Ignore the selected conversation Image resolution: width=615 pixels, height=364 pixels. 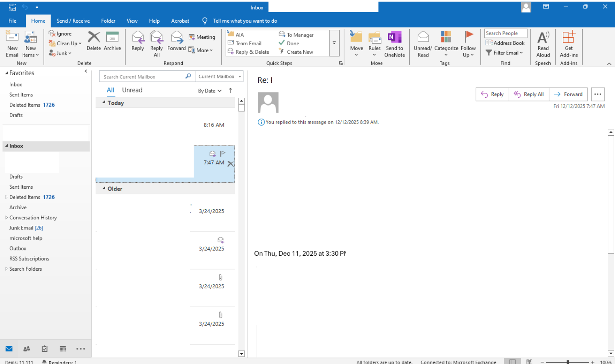[x=60, y=34]
